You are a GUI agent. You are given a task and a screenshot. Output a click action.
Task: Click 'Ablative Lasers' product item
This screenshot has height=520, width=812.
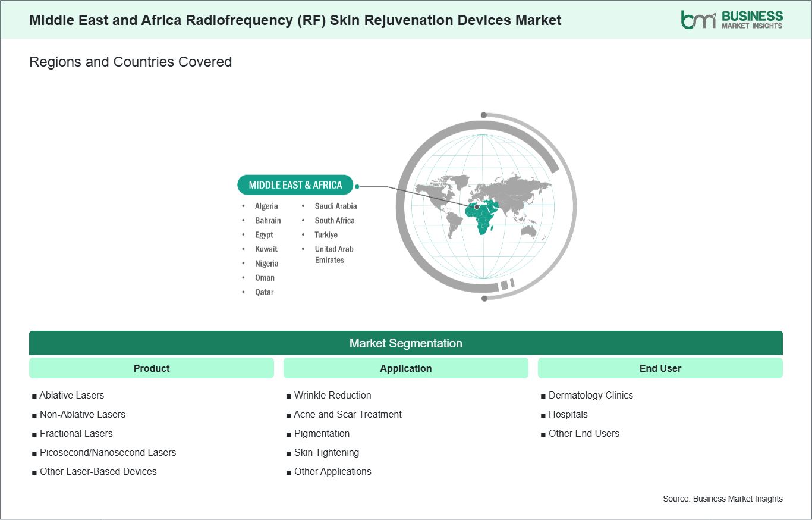[72, 395]
